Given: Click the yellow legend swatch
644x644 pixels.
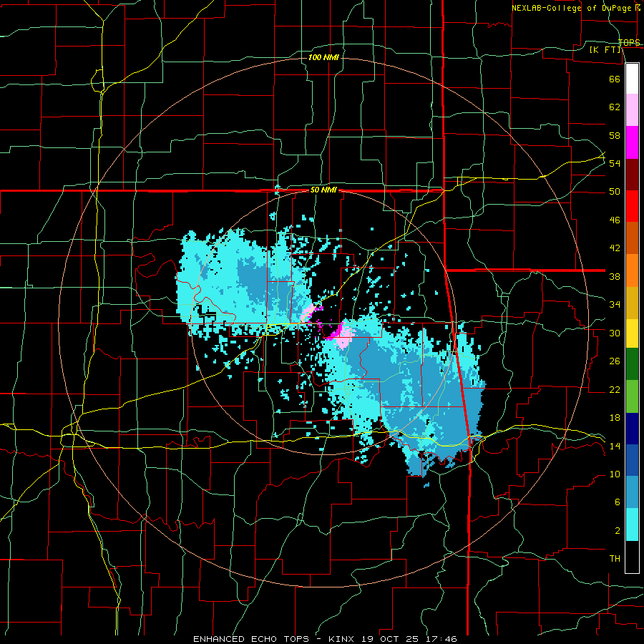Looking at the screenshot, I should pyautogui.click(x=632, y=333).
